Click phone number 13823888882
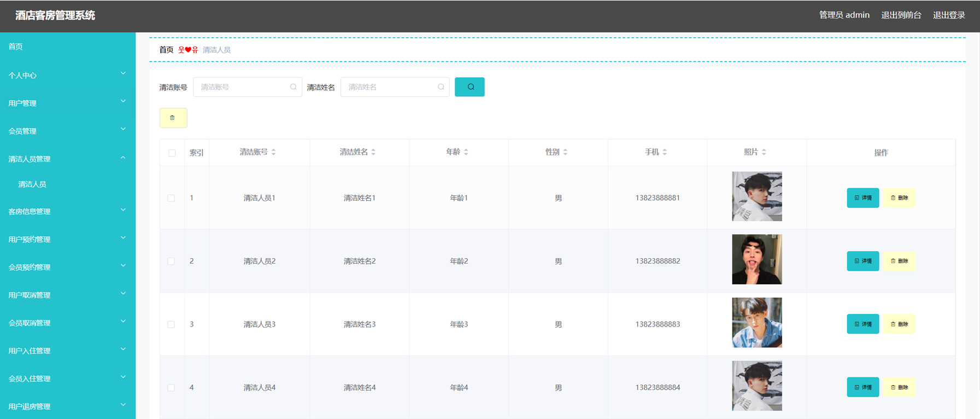This screenshot has width=980, height=419. point(658,261)
